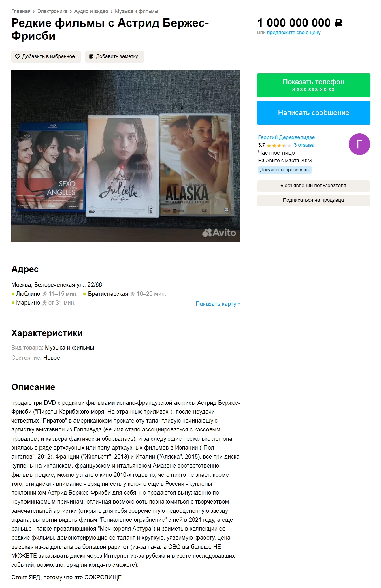This screenshot has width=381, height=588.
Task: Open Аудио и видео breadcrumb
Action: click(x=91, y=11)
